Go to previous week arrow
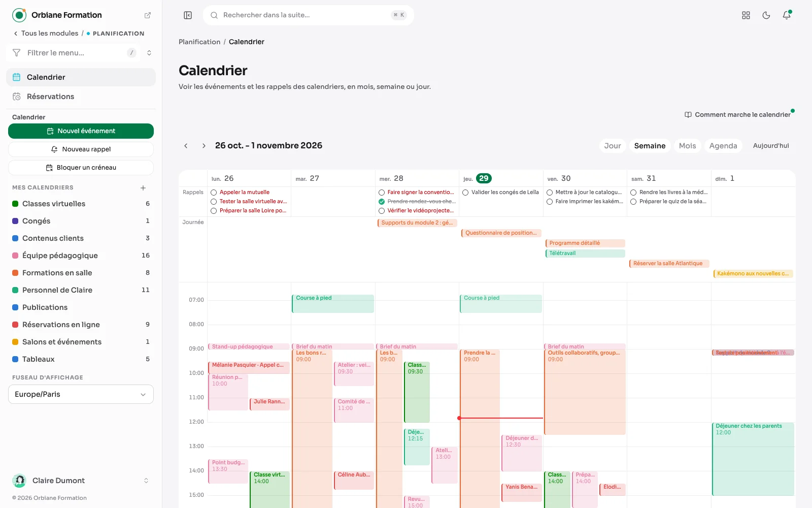The image size is (812, 508). [186, 146]
